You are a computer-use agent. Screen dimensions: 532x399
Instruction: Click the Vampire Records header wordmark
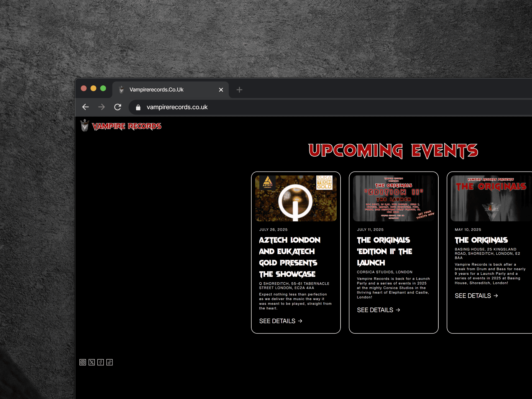(x=127, y=126)
